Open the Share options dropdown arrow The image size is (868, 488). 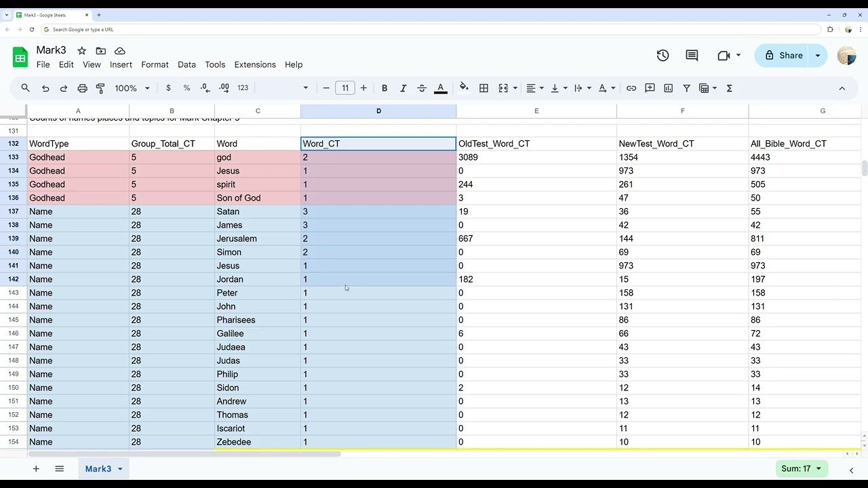point(818,56)
